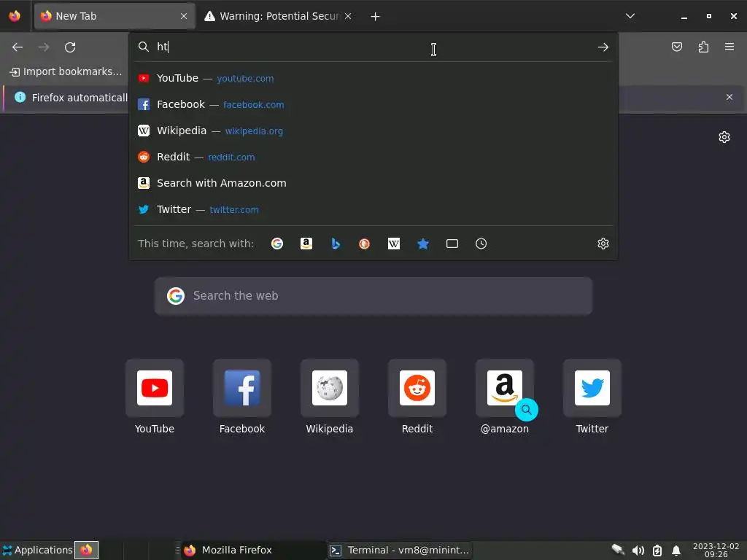
Task: Click Import bookmarks button
Action: (x=66, y=71)
